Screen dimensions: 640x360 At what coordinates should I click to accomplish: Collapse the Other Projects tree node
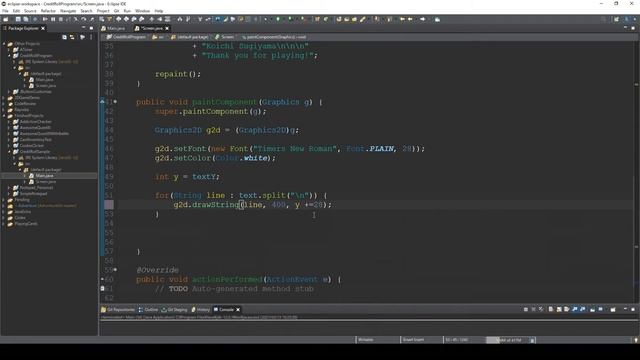pyautogui.click(x=4, y=44)
